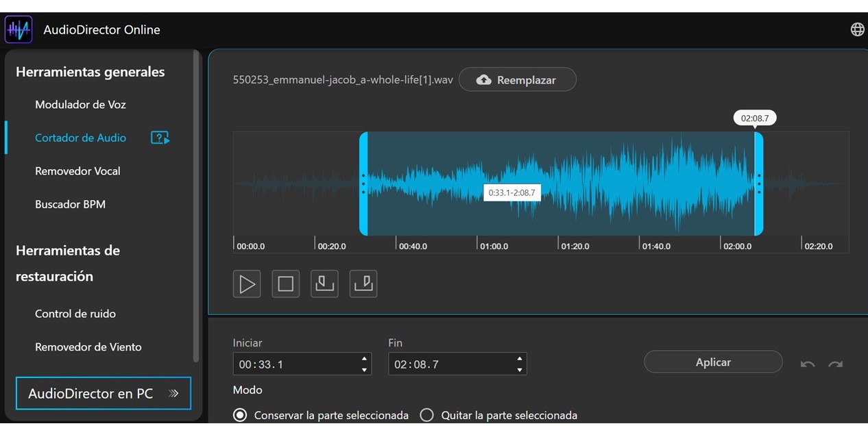The image size is (868, 426).
Task: Click the Herramientas generales heading
Action: (x=91, y=72)
